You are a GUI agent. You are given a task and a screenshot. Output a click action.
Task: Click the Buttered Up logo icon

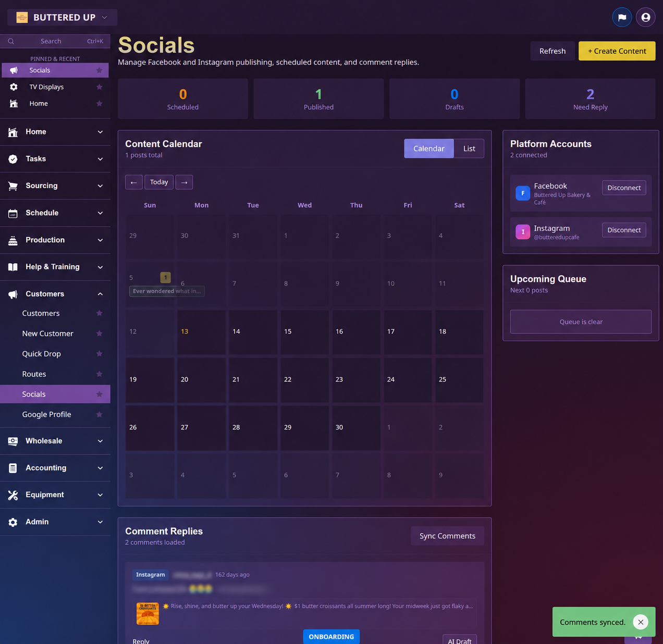click(22, 17)
